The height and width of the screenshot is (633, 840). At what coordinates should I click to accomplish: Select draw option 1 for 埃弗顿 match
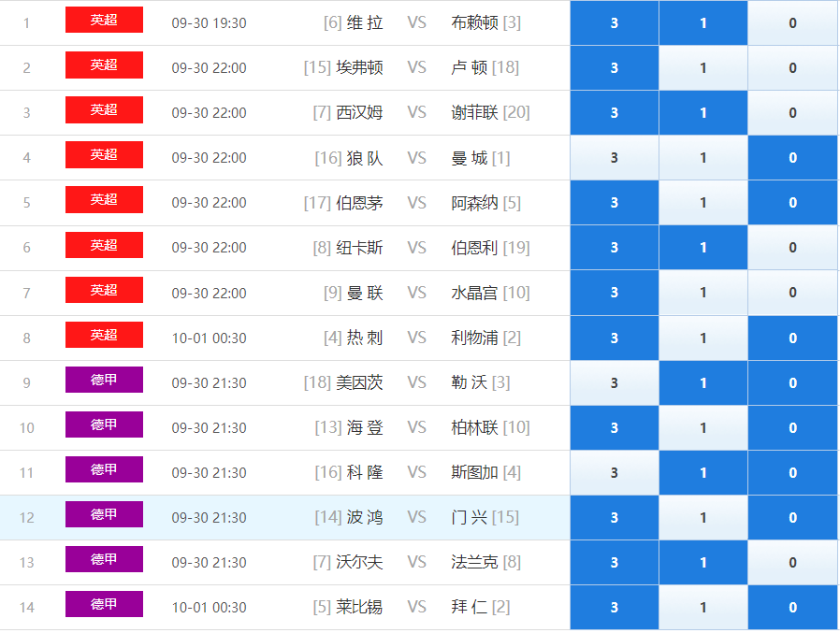click(x=703, y=67)
